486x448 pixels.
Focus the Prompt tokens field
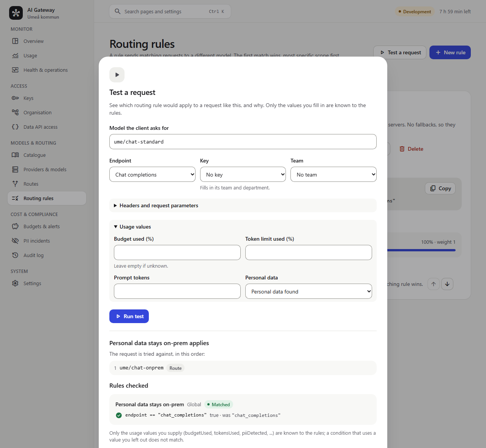point(177,291)
